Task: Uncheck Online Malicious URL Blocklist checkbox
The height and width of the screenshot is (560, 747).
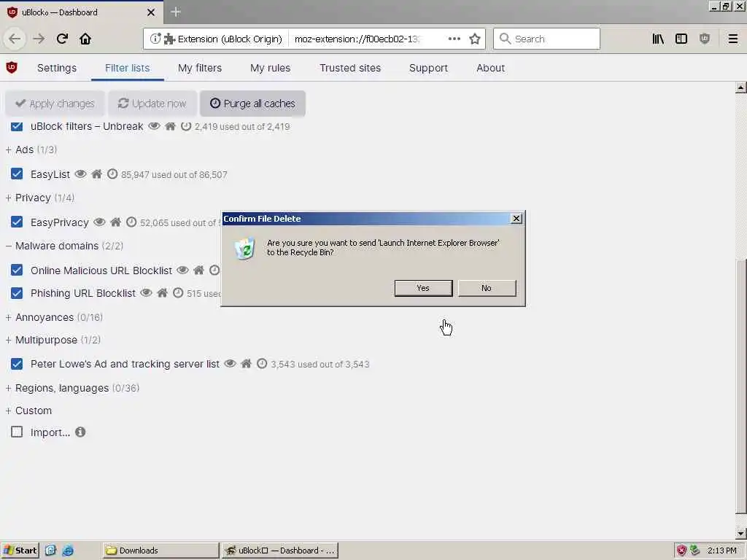Action: (17, 270)
